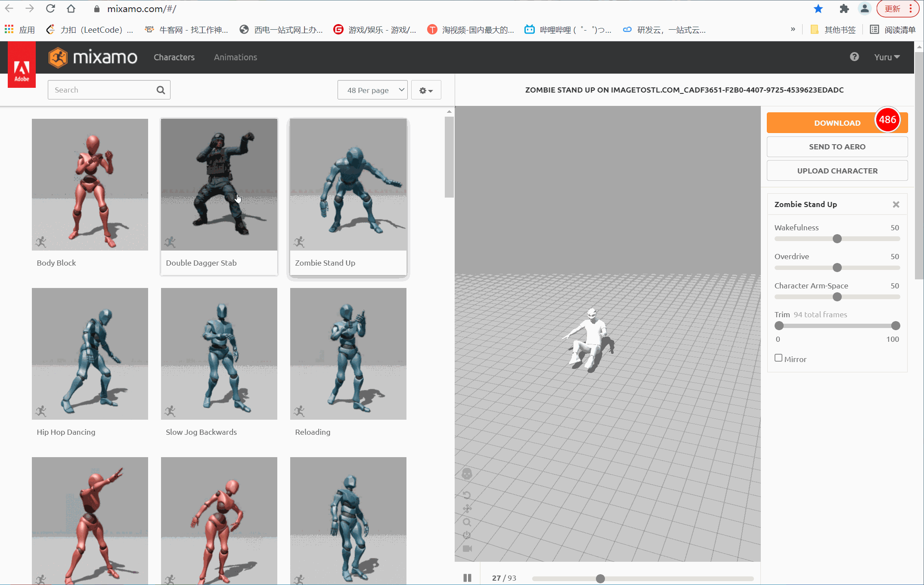Switch to the Characters tab
The width and height of the screenshot is (924, 585).
(x=174, y=57)
